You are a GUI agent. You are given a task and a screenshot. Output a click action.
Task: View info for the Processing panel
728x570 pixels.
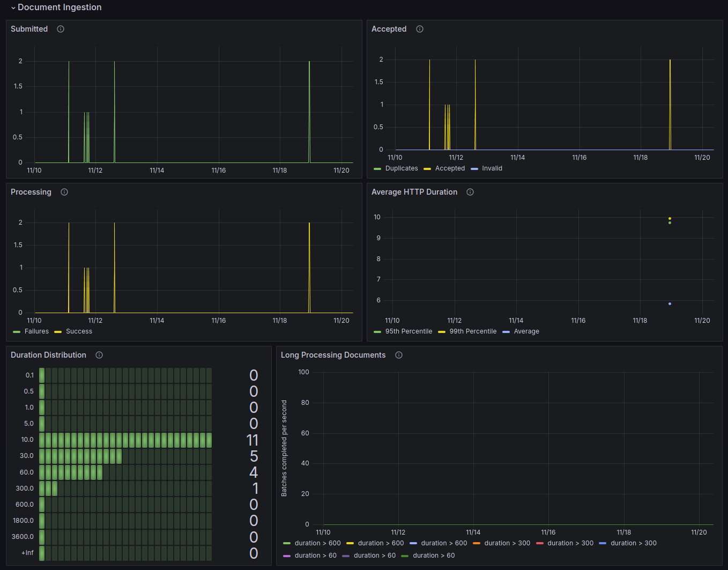(64, 192)
